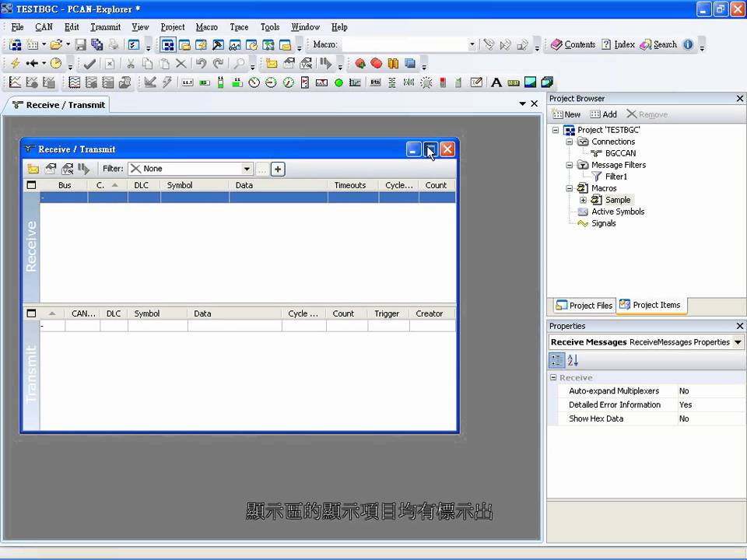Click the Data column header in Receive list
Image resolution: width=747 pixels, height=560 pixels.
[x=278, y=185]
